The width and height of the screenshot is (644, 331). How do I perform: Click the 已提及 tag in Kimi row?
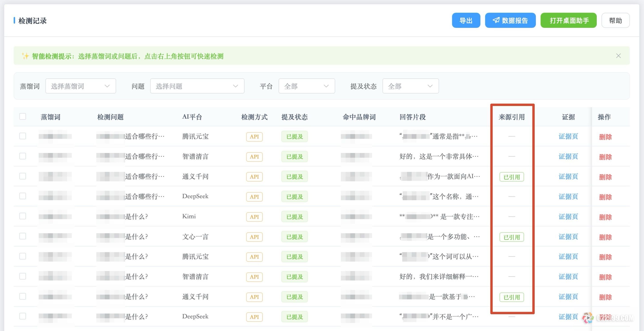[294, 216]
